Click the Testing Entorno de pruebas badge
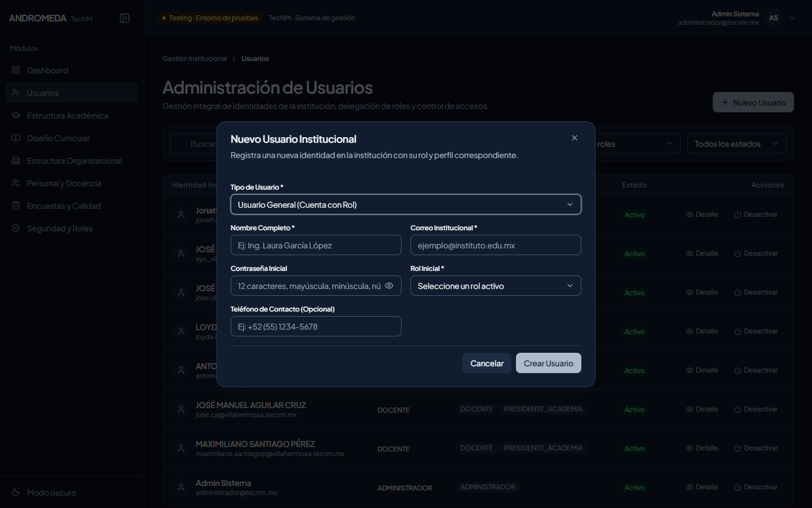Screen dimensions: 812x508 click(x=210, y=18)
